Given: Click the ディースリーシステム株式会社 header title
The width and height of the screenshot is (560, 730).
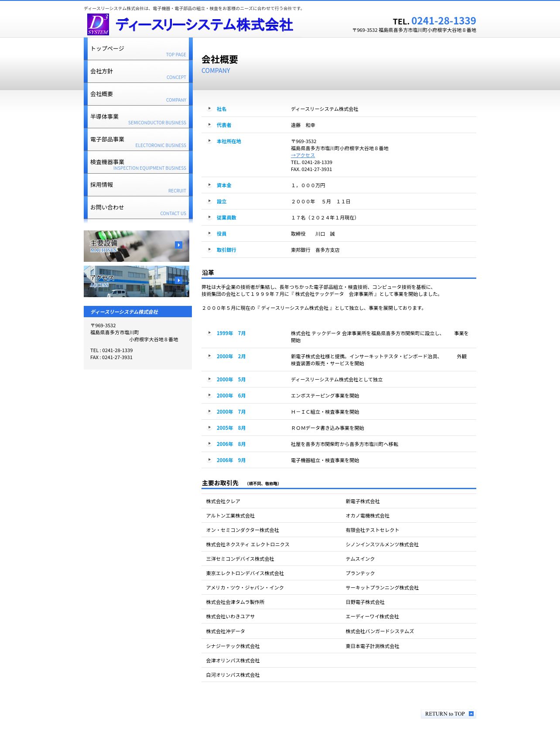Looking at the screenshot, I should (205, 25).
